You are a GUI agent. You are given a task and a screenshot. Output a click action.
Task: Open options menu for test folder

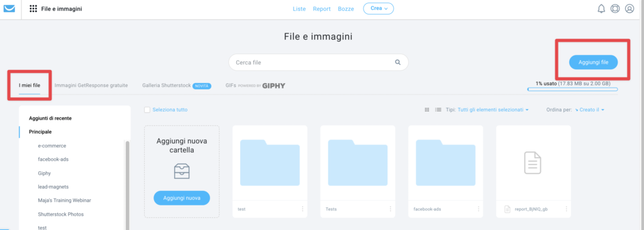(303, 209)
